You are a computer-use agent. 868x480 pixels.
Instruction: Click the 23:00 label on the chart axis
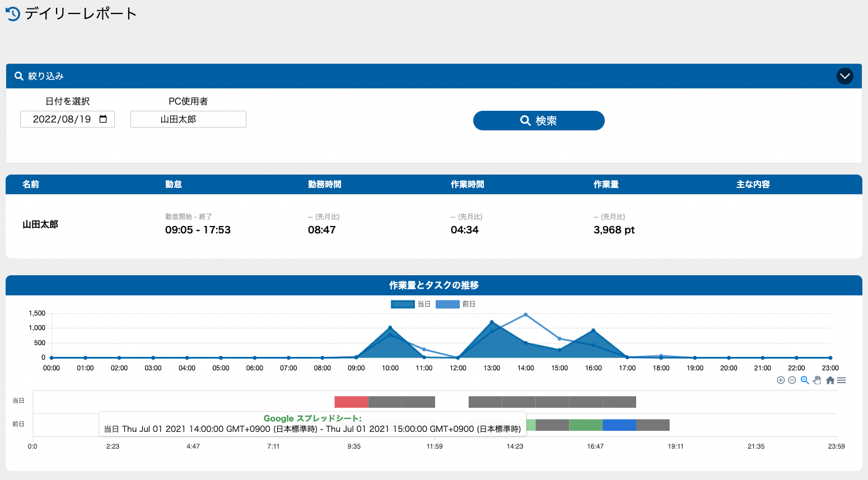click(x=830, y=368)
